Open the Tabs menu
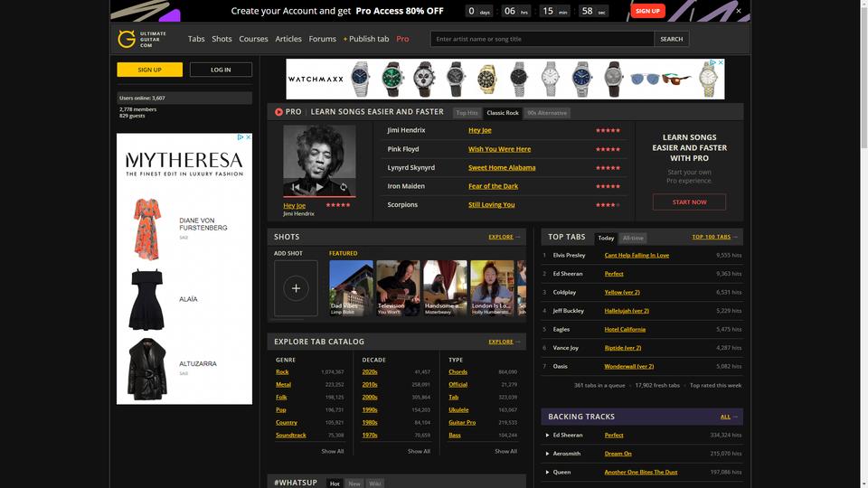The image size is (868, 488). 196,39
